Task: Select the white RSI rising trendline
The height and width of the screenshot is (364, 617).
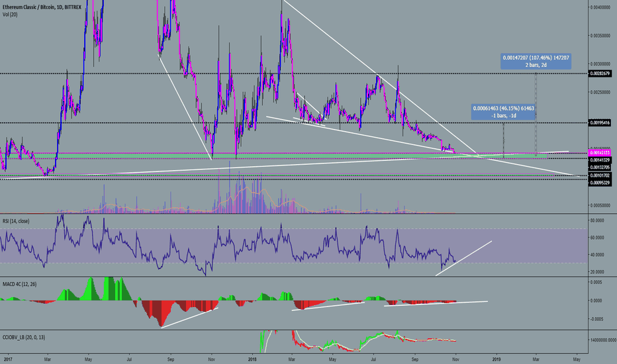Action: [x=463, y=258]
